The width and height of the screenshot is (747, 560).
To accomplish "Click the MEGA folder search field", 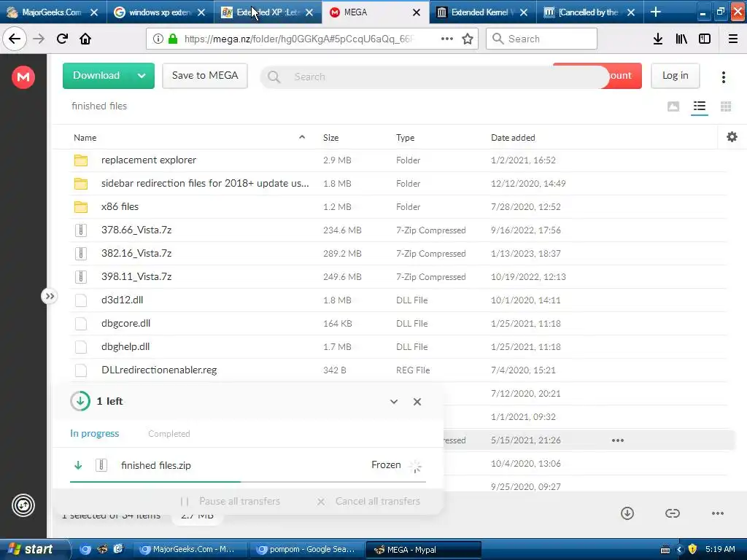I will tap(433, 77).
